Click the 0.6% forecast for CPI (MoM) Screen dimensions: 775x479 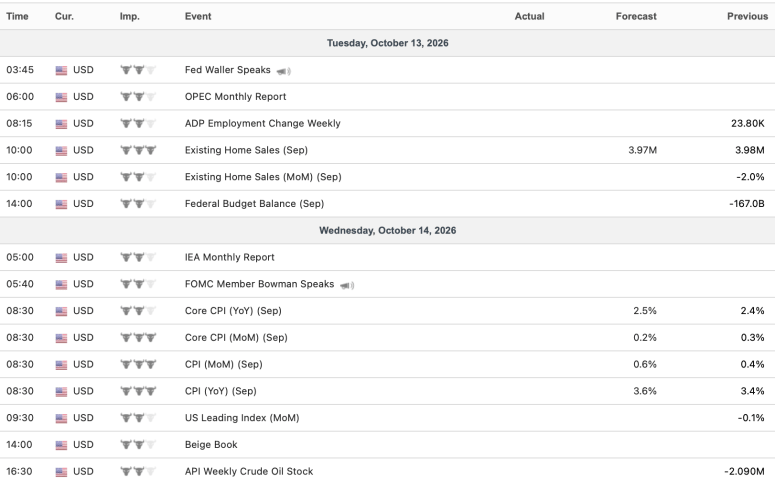coord(645,364)
